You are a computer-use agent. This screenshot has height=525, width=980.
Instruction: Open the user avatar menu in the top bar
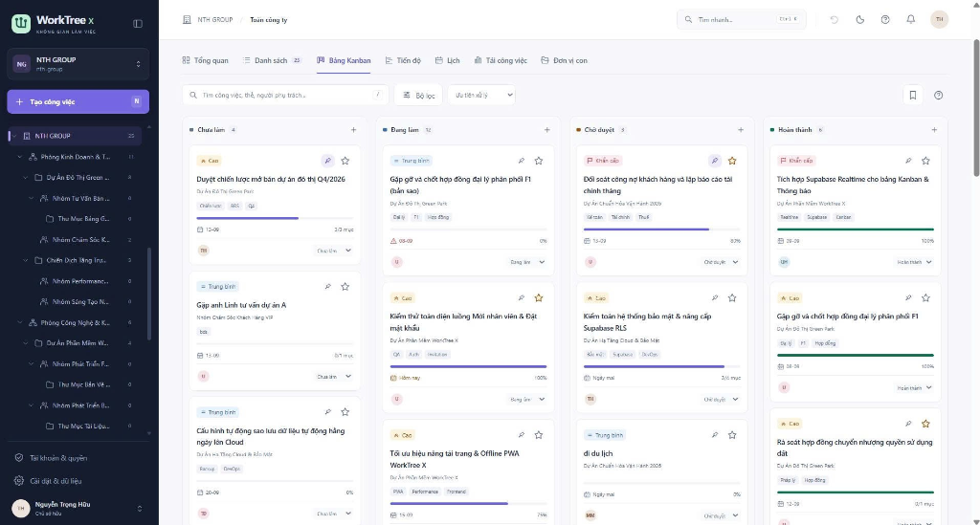tap(939, 19)
